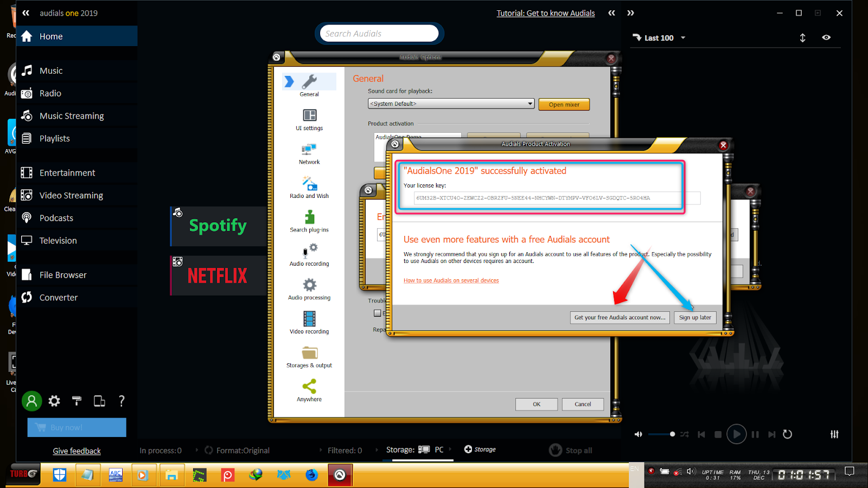The image size is (868, 488).
Task: Toggle the eye visibility icon
Action: [x=826, y=37]
